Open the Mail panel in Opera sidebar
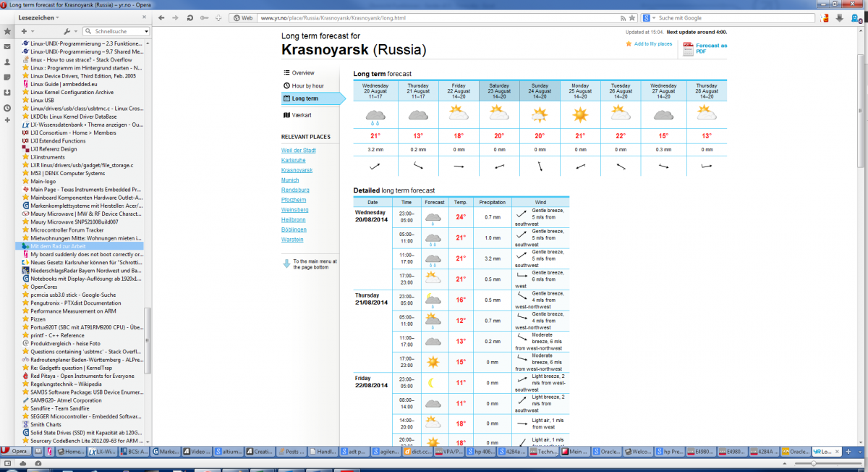 pos(7,47)
